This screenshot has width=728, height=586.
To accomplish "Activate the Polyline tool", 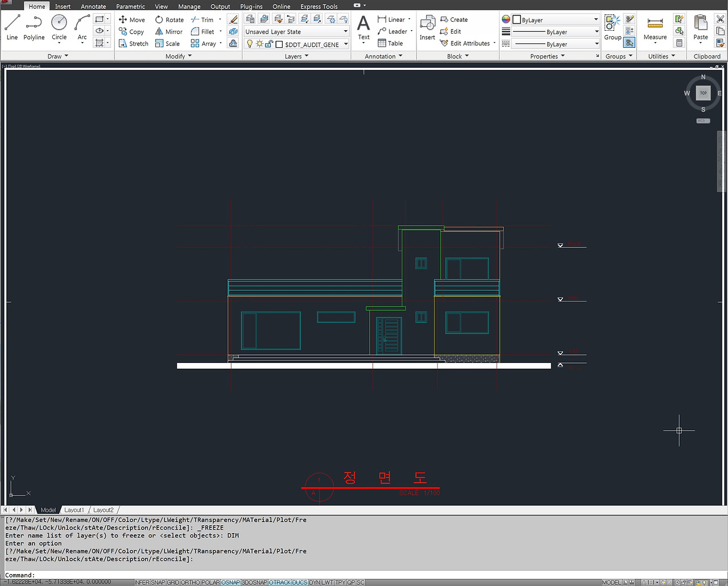I will pos(34,27).
